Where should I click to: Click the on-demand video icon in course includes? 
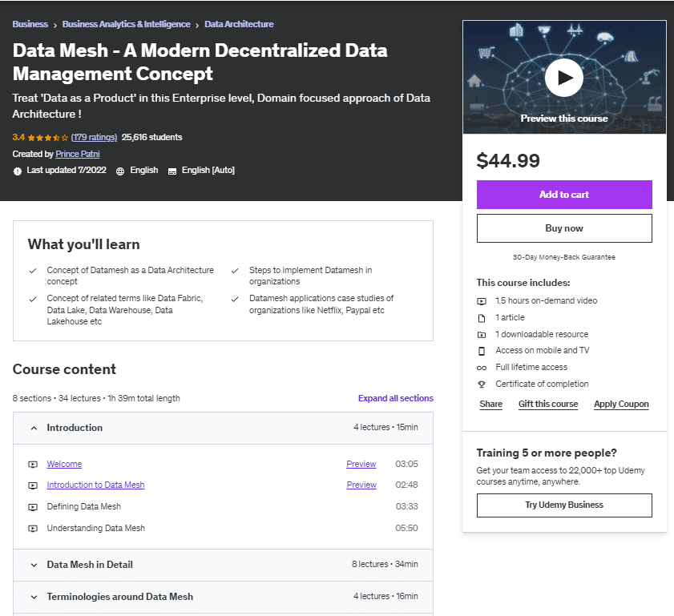click(x=482, y=301)
